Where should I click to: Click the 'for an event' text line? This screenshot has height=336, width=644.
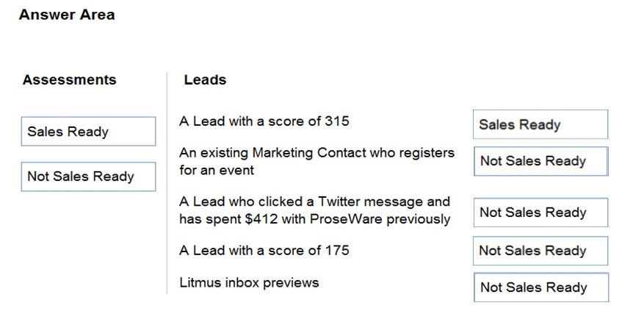[217, 170]
